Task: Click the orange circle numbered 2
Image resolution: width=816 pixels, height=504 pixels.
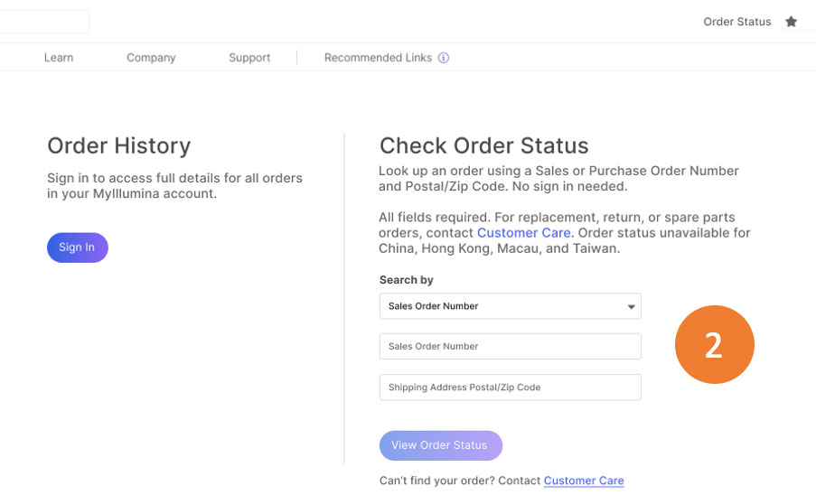Action: [x=714, y=345]
